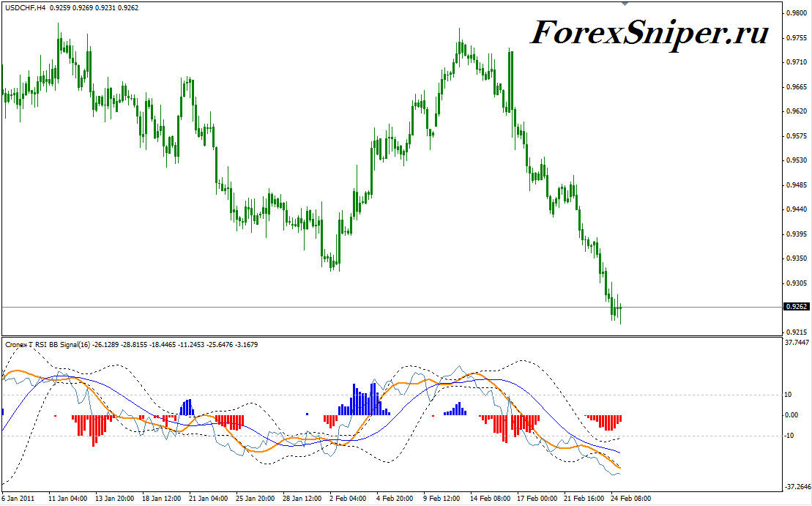Click the 2 Feb 04:00 time label
Image resolution: width=812 pixels, height=506 pixels.
(x=348, y=498)
